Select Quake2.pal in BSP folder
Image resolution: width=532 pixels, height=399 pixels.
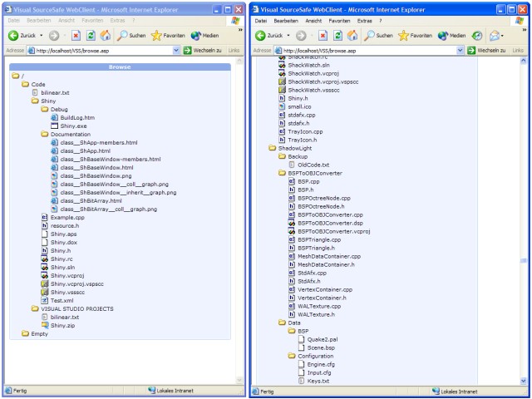323,339
